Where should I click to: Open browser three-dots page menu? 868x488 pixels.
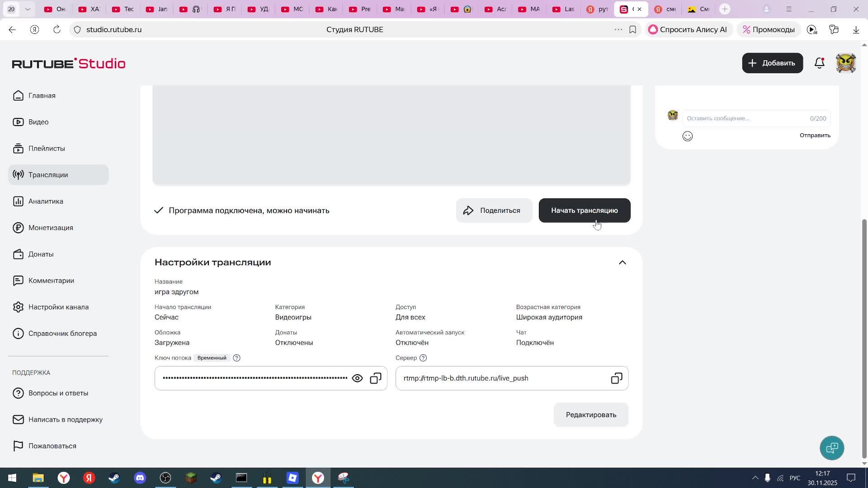(618, 29)
